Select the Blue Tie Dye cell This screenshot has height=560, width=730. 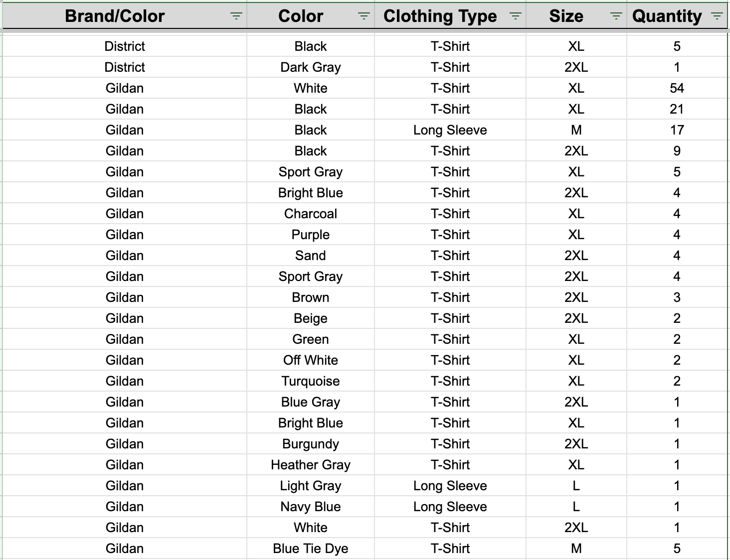[311, 549]
